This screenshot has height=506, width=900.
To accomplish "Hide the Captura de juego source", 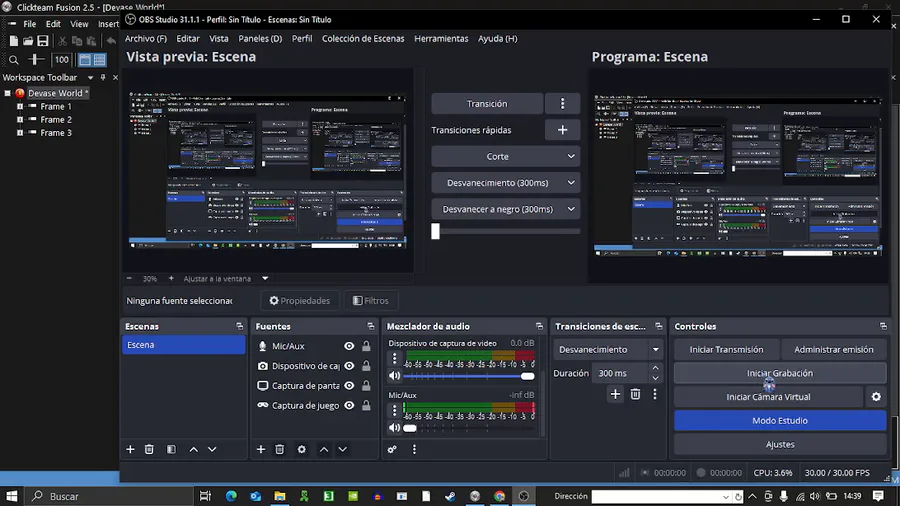I will click(x=349, y=405).
